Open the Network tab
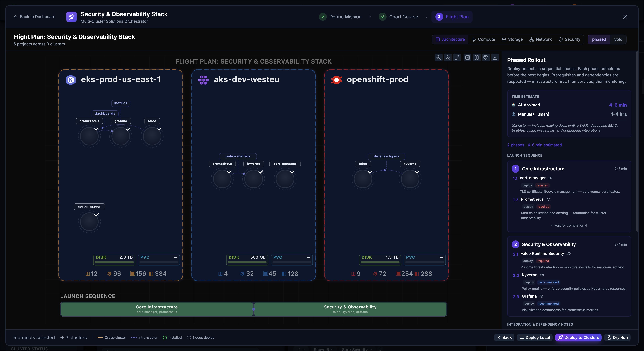Screen dimensions: 644x351 pyautogui.click(x=540, y=39)
